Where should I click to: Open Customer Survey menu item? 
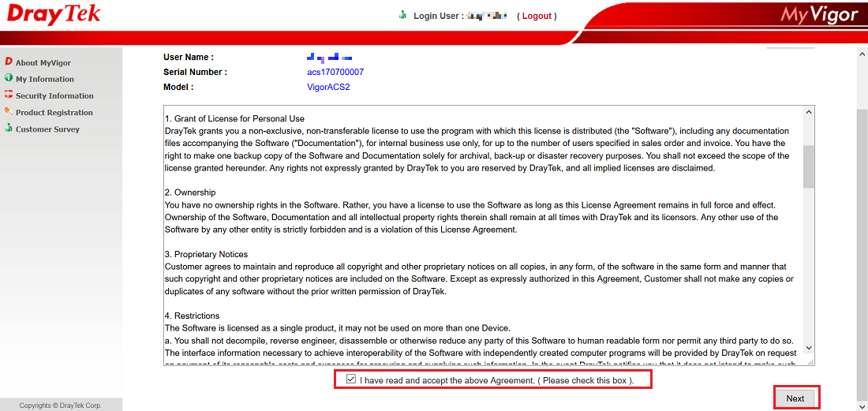tap(47, 129)
